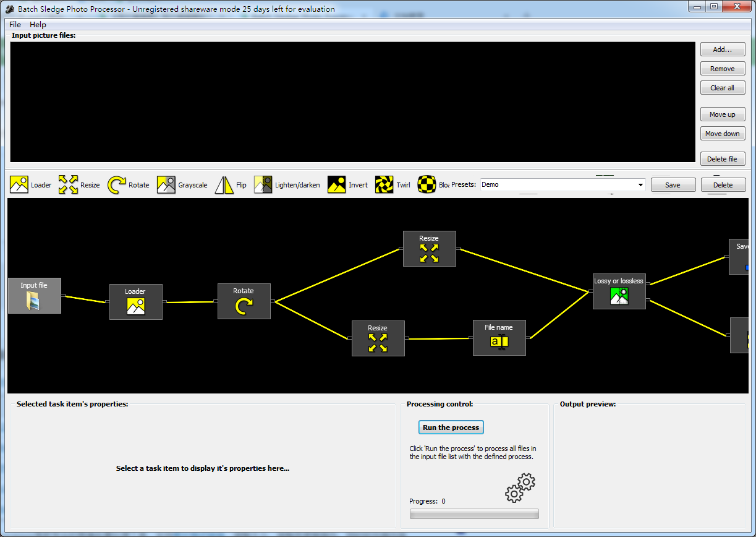Click the input picture files list area
The height and width of the screenshot is (537, 756).
(353, 102)
